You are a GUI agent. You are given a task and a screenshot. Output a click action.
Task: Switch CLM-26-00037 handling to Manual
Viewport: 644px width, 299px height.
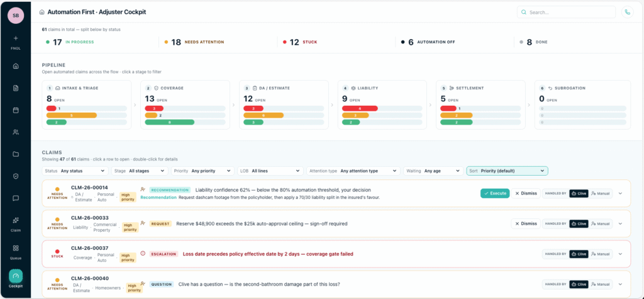click(x=600, y=254)
